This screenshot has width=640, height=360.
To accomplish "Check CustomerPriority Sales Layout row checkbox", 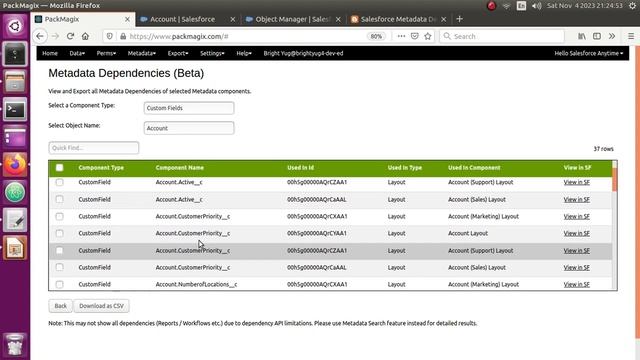I will click(x=60, y=267).
